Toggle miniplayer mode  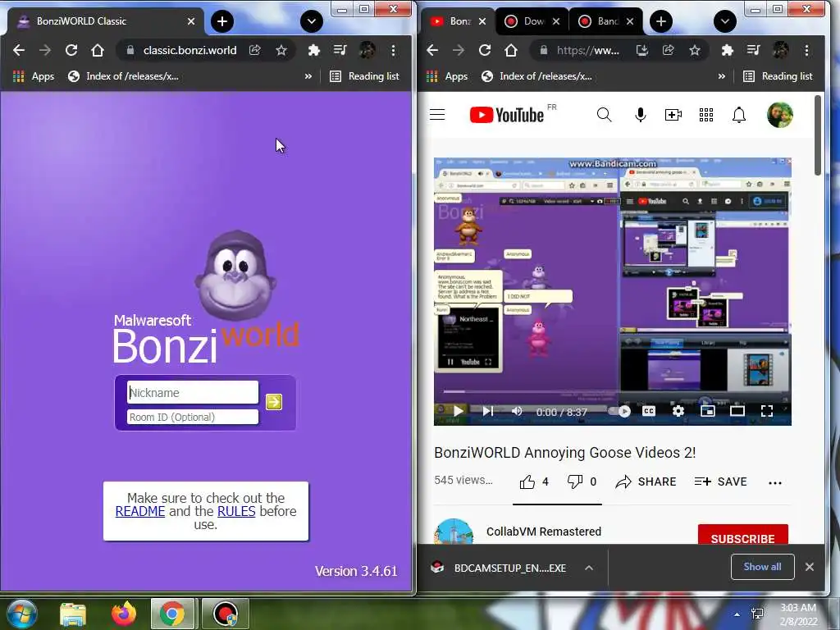point(708,411)
